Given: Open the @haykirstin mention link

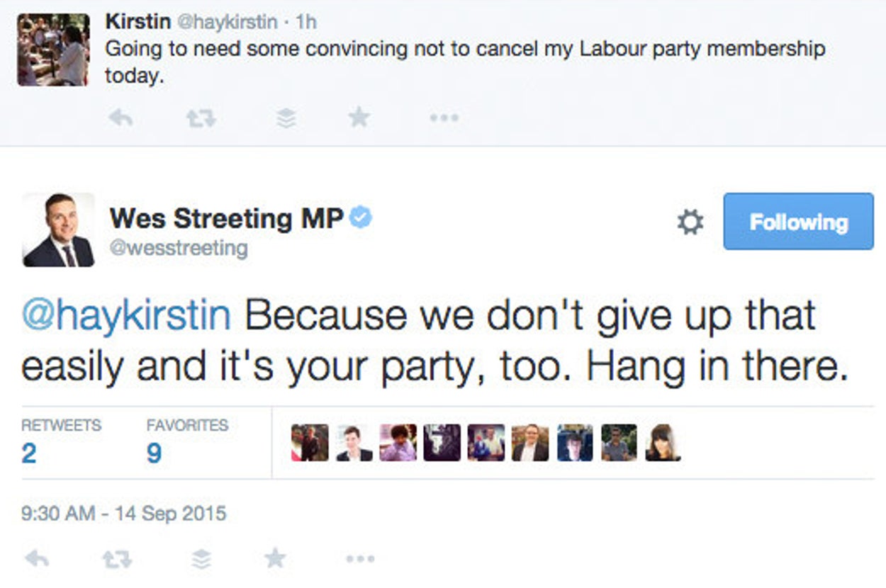Looking at the screenshot, I should 126,317.
